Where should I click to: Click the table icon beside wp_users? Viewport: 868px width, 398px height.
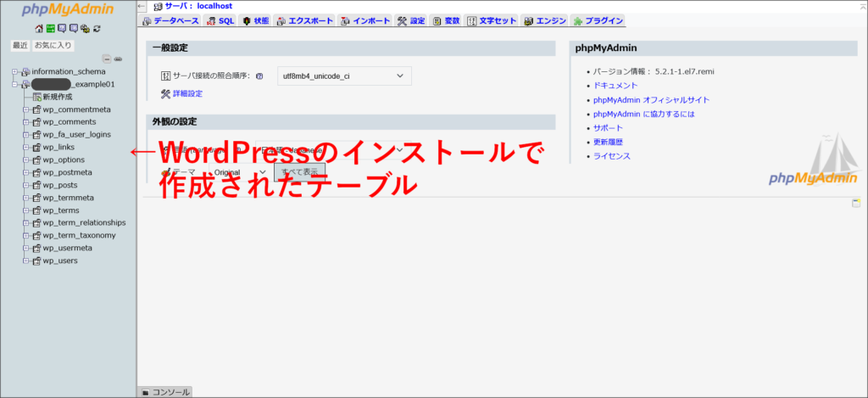click(37, 261)
